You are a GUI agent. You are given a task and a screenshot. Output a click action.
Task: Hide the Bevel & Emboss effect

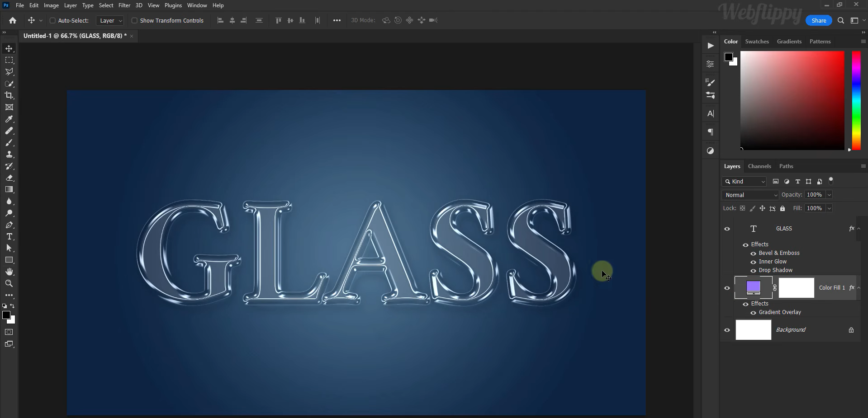coord(753,254)
